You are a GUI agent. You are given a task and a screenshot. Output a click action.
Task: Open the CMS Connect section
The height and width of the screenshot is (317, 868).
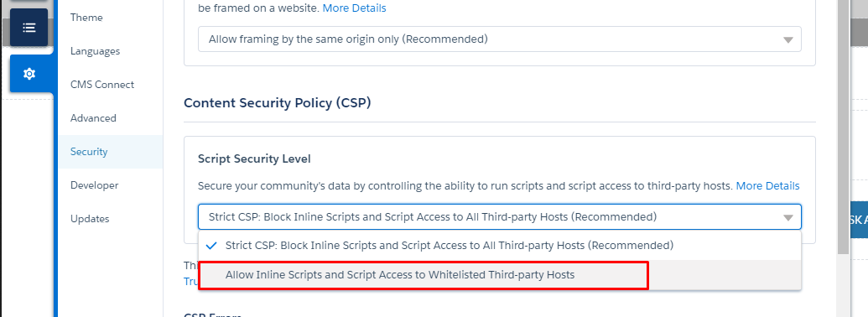click(x=102, y=85)
